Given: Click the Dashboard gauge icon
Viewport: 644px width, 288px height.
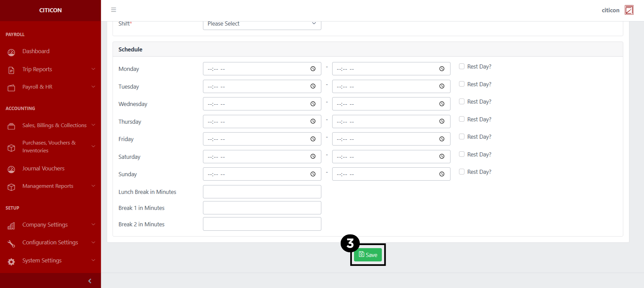Looking at the screenshot, I should point(11,52).
